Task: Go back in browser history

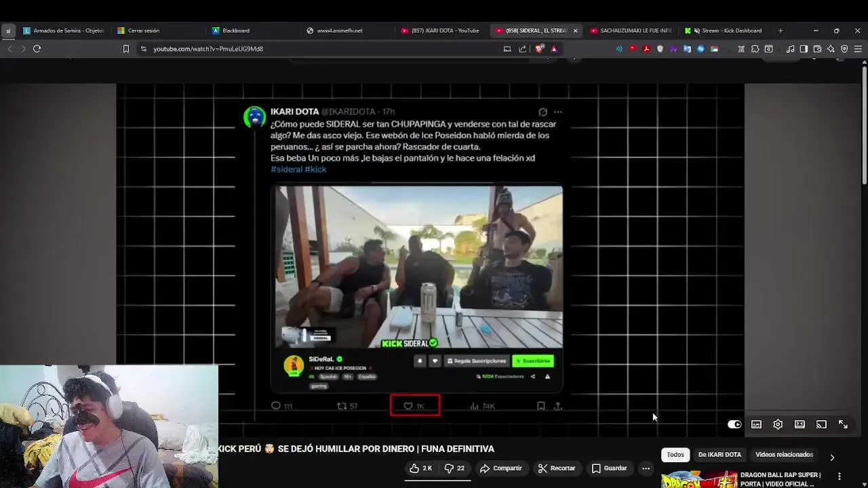Action: coord(9,49)
